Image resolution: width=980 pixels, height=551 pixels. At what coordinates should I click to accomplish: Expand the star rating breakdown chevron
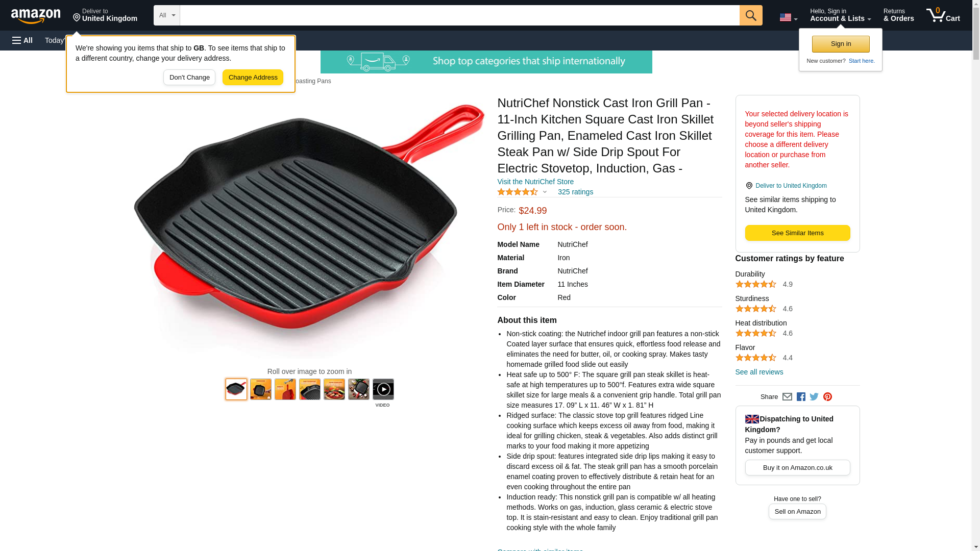pos(545,192)
